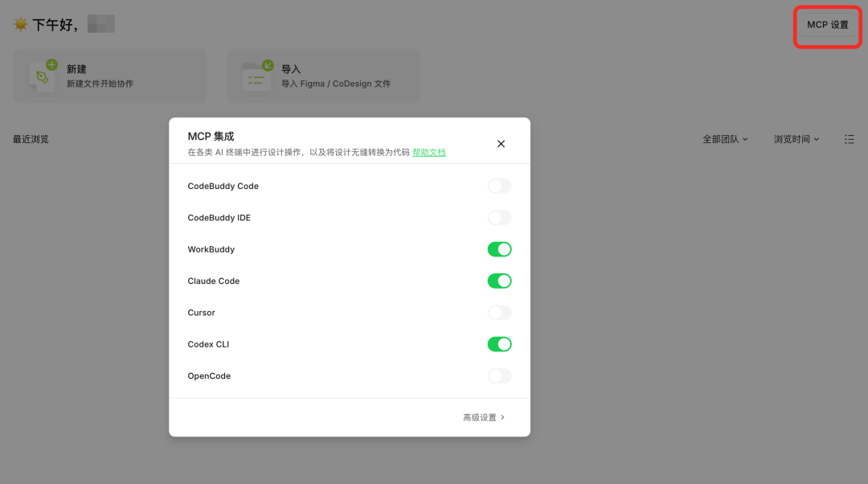The height and width of the screenshot is (484, 868).
Task: Click the CodeBuddy IDE label
Action: [x=219, y=218]
